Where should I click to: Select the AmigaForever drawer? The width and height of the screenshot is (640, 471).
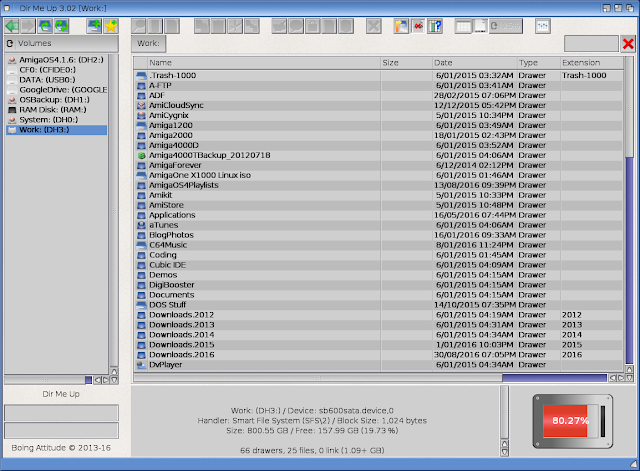(x=378, y=165)
